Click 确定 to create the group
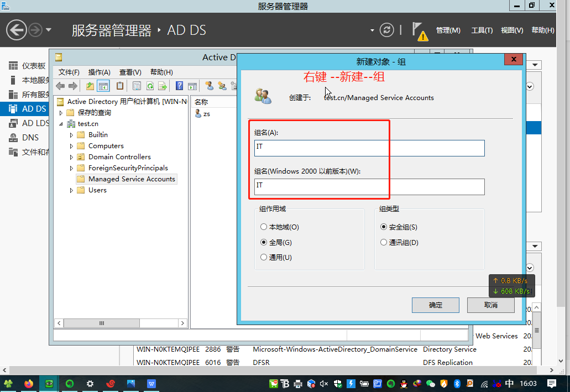The image size is (570, 392). click(436, 305)
